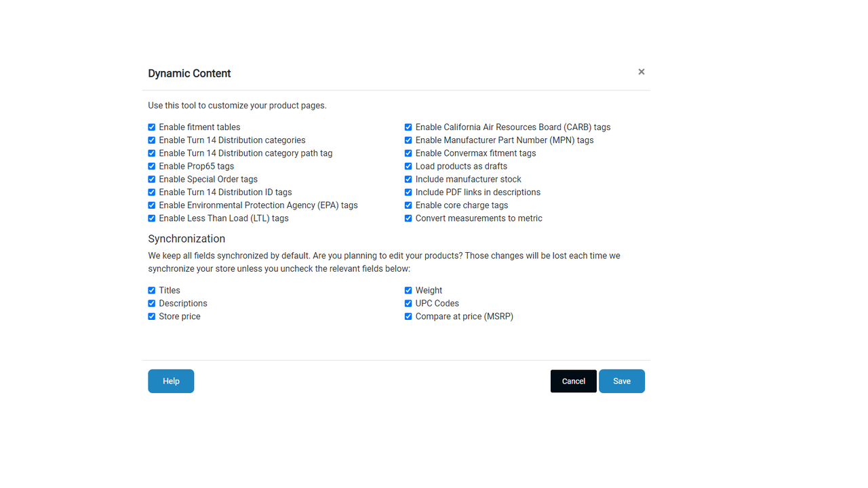Viewport: 868px width, 488px height.
Task: Toggle Compare at price (MSRP) sync
Action: 408,316
